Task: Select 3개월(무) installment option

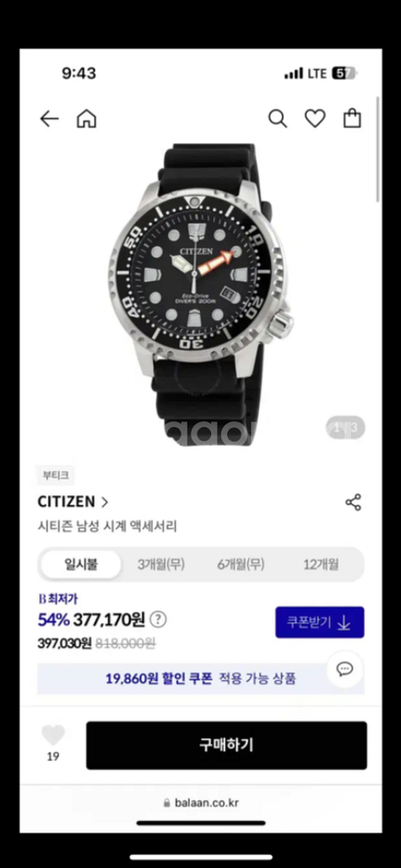Action: [x=161, y=565]
